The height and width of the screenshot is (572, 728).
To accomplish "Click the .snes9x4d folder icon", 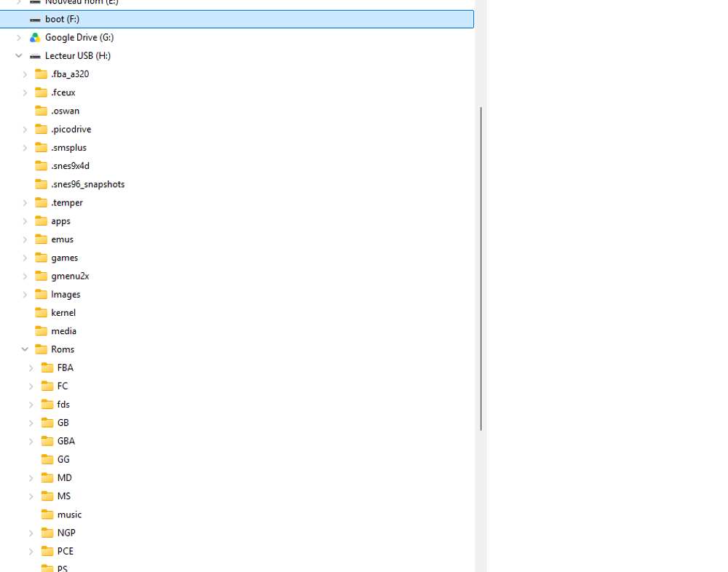I will 41,166.
